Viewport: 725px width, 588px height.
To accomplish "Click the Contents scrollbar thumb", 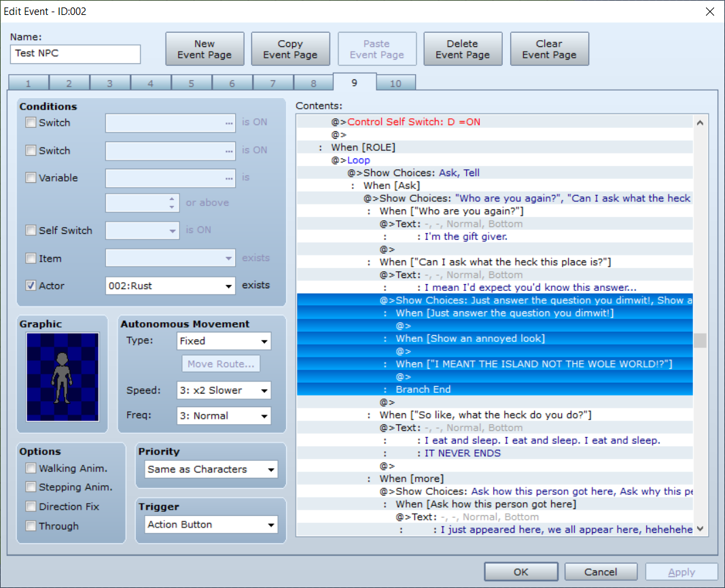I will click(700, 341).
